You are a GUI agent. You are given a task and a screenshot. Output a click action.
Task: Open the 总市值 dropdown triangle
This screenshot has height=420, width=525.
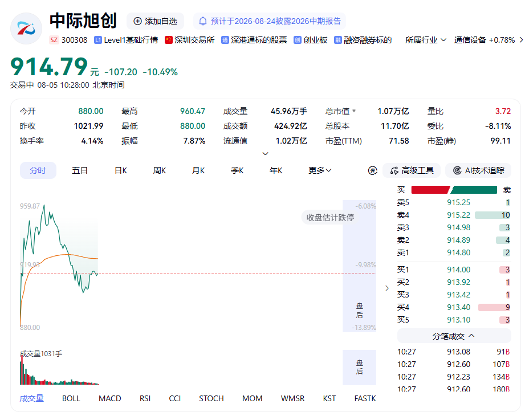(354, 111)
